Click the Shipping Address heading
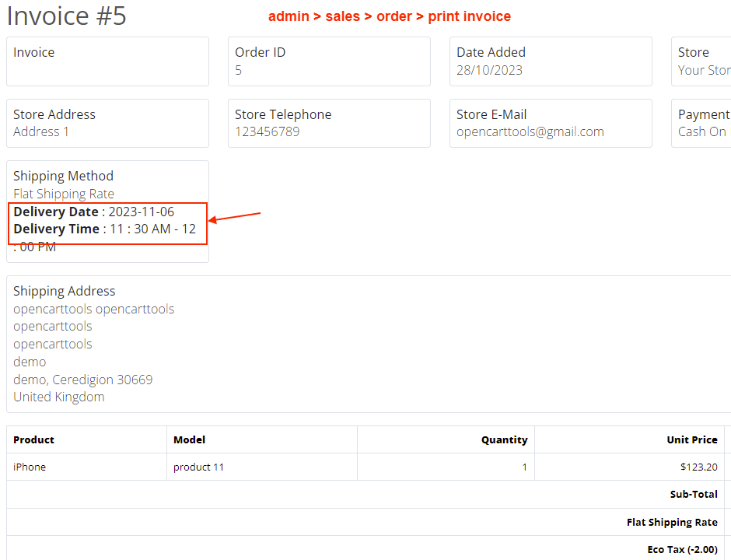The width and height of the screenshot is (731, 560). click(x=65, y=291)
